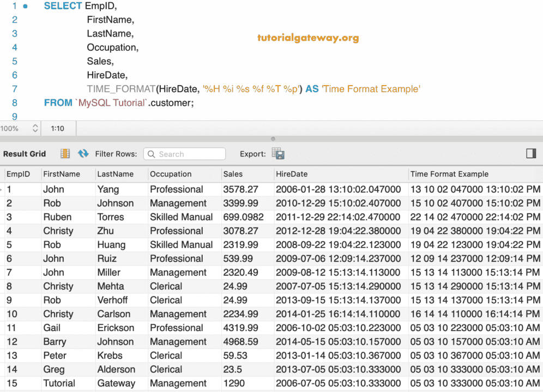
Task: Select cell 'Verhoff' in LastName column
Action: pos(112,300)
